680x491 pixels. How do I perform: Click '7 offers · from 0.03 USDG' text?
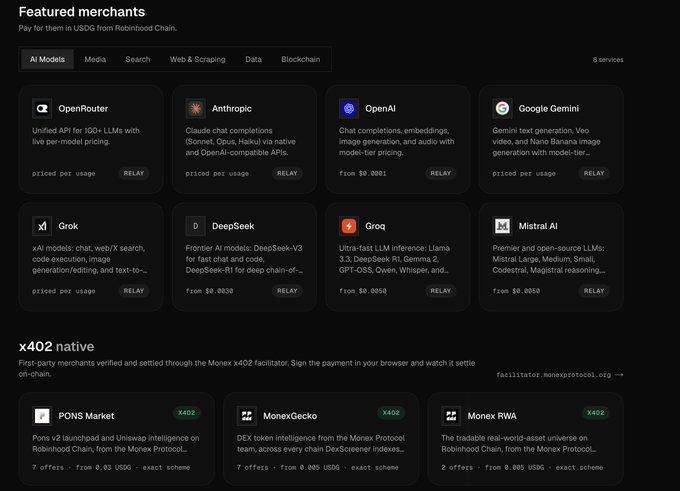point(82,468)
